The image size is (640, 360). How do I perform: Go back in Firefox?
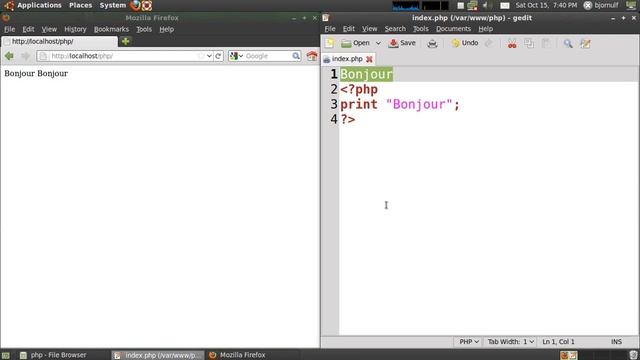tap(9, 56)
